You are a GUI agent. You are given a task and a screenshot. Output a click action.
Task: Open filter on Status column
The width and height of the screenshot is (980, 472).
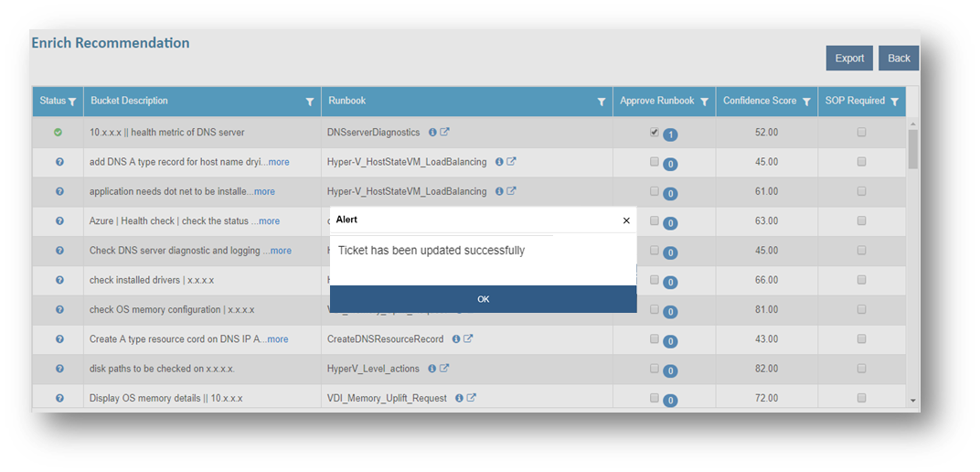tap(72, 102)
